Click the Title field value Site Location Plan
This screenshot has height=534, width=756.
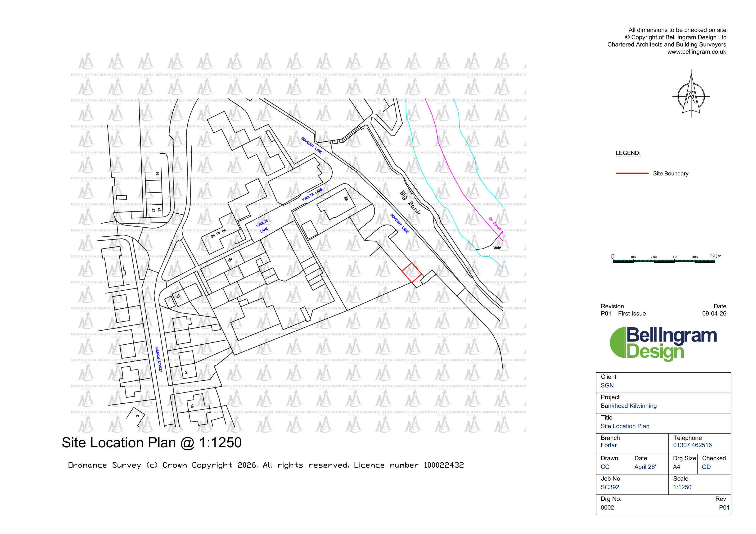[x=625, y=426]
